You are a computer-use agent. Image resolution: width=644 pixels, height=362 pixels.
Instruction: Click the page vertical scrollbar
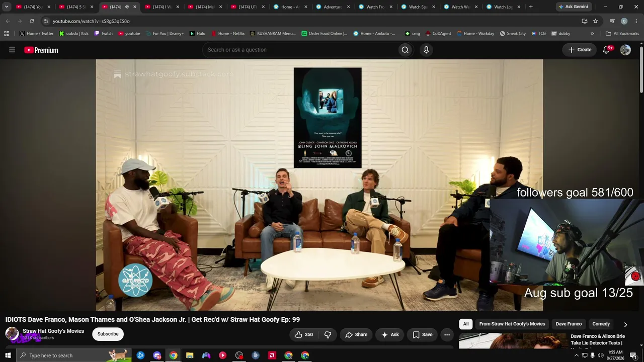pyautogui.click(x=641, y=69)
